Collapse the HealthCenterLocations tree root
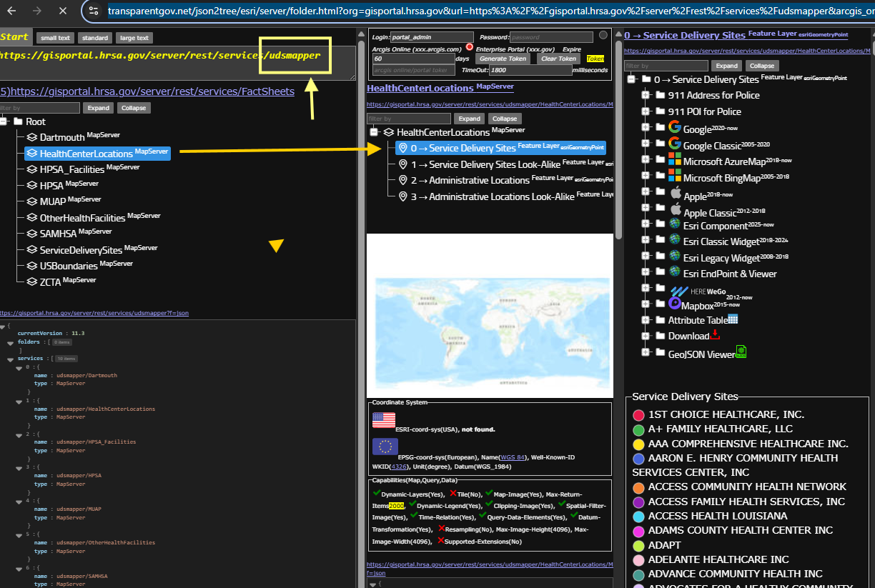 click(374, 132)
